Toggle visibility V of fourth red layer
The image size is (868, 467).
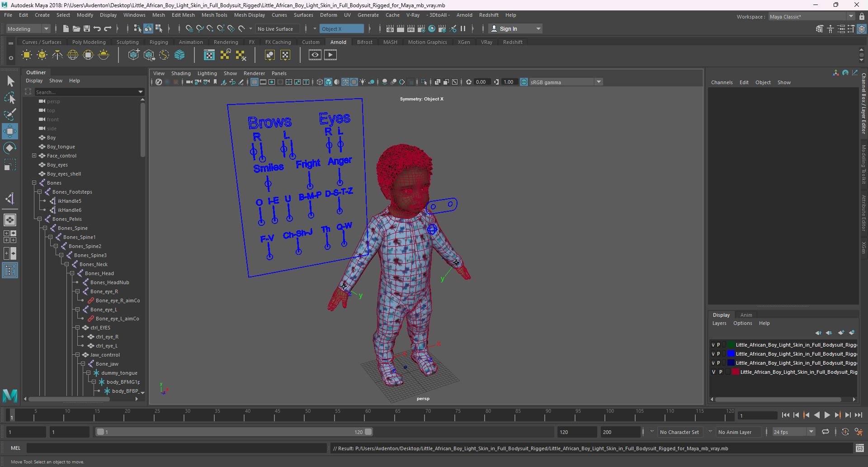[x=714, y=372]
